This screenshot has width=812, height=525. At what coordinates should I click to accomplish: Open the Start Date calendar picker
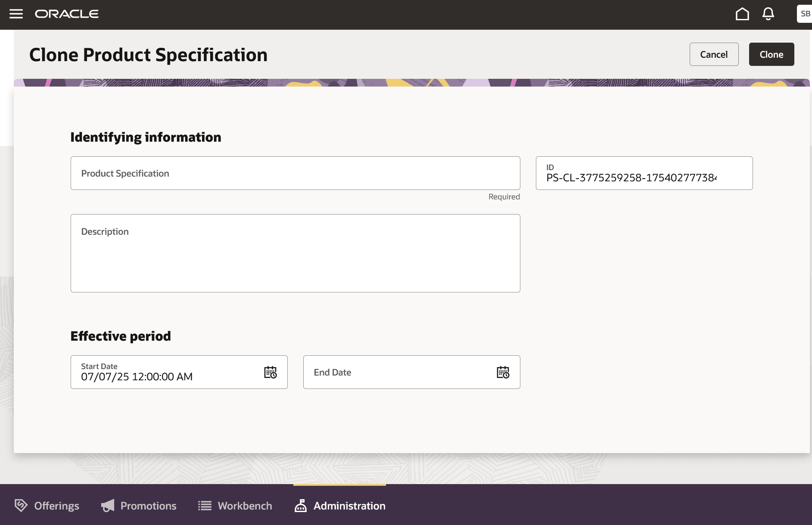(271, 372)
